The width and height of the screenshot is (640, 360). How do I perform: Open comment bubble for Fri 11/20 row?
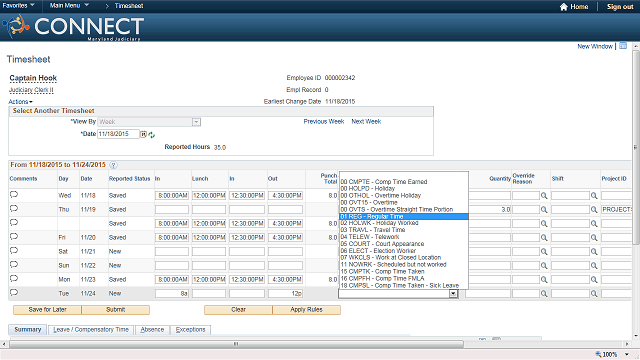point(14,237)
